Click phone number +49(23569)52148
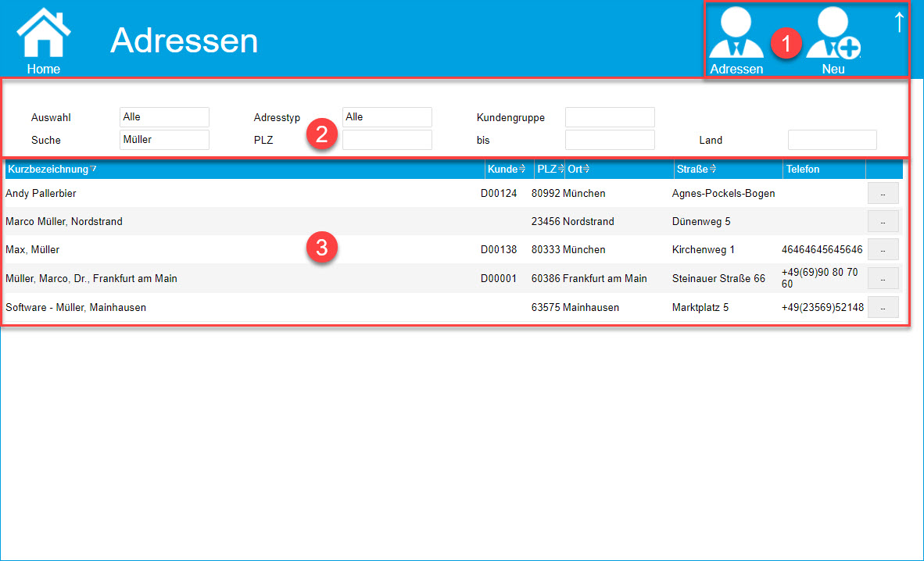The width and height of the screenshot is (924, 561). click(x=822, y=307)
